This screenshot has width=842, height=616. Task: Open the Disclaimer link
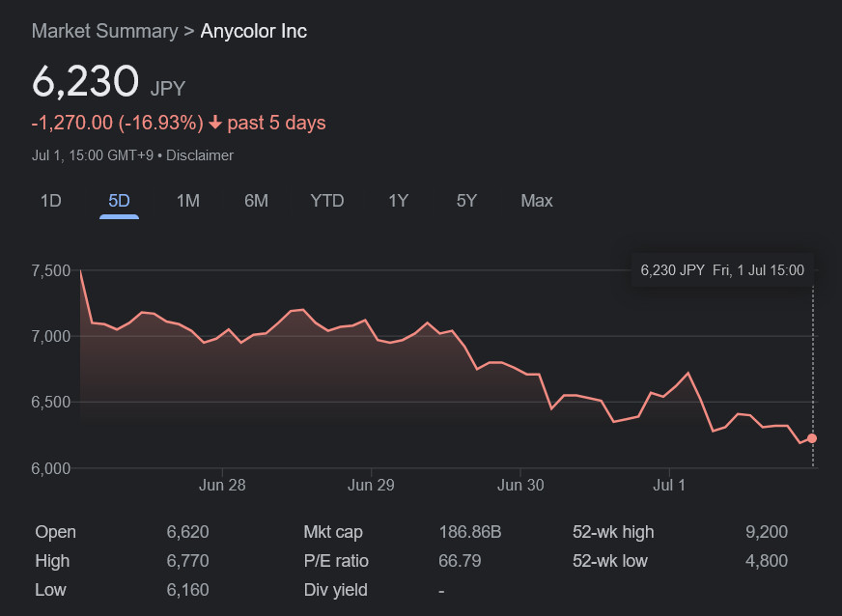pos(200,155)
